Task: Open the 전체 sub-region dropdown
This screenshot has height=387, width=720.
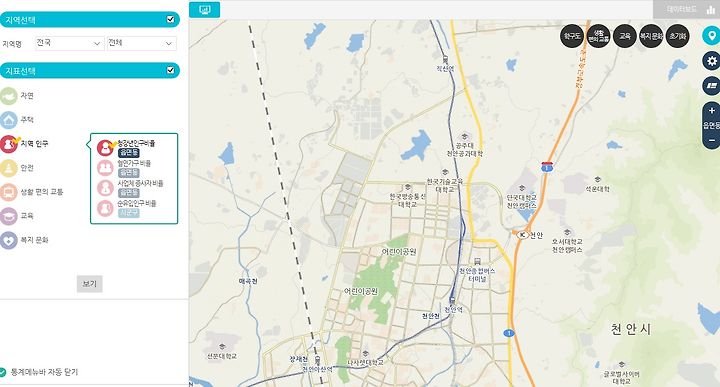Action: click(141, 43)
